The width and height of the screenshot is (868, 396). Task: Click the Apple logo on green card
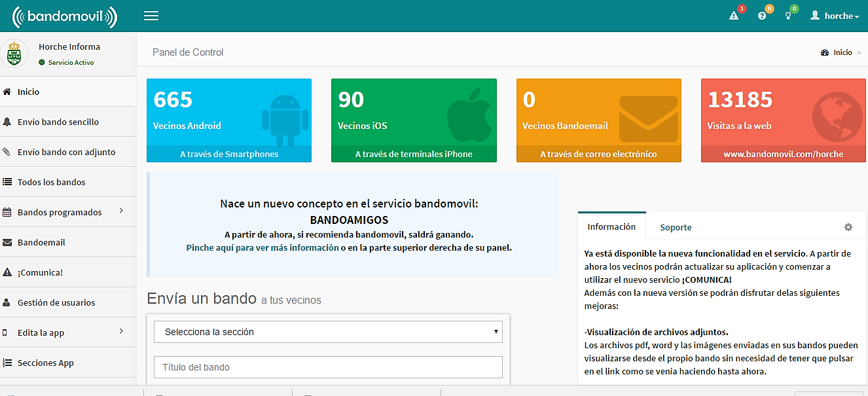click(469, 116)
